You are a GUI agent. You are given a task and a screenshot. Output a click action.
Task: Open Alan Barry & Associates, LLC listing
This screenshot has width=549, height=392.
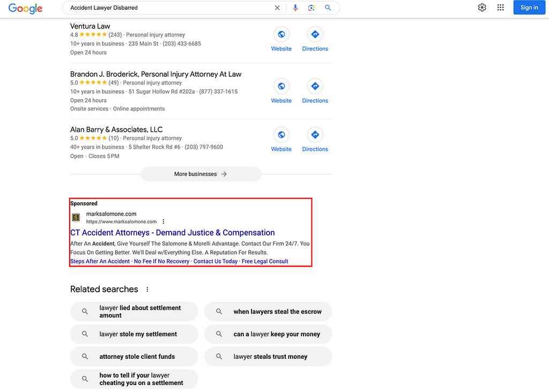(116, 130)
